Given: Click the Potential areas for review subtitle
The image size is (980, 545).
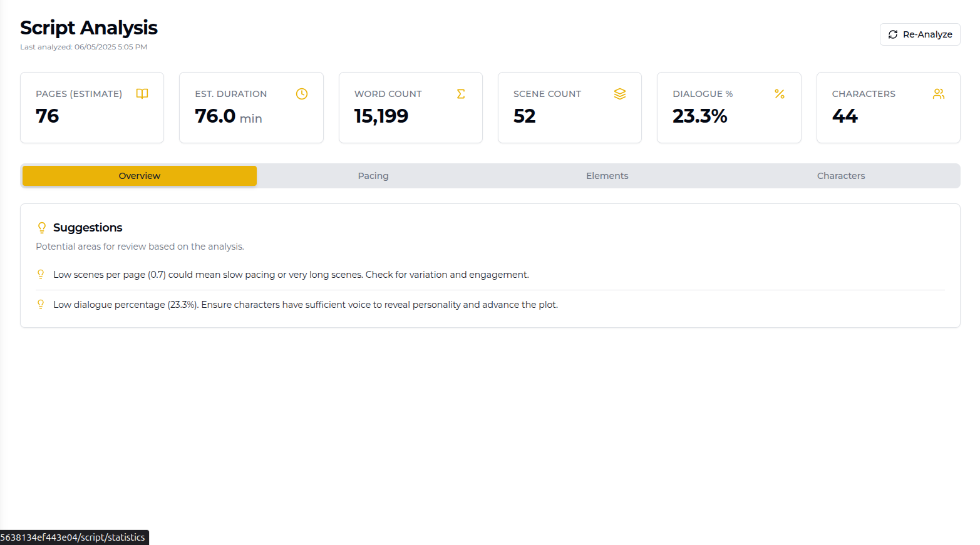Looking at the screenshot, I should [x=140, y=247].
